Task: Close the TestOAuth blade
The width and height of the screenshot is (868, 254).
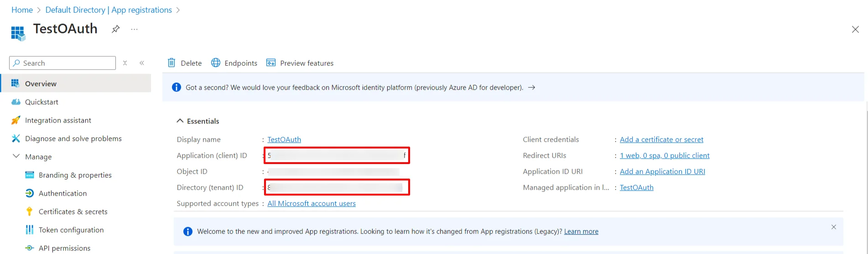Action: point(855,29)
